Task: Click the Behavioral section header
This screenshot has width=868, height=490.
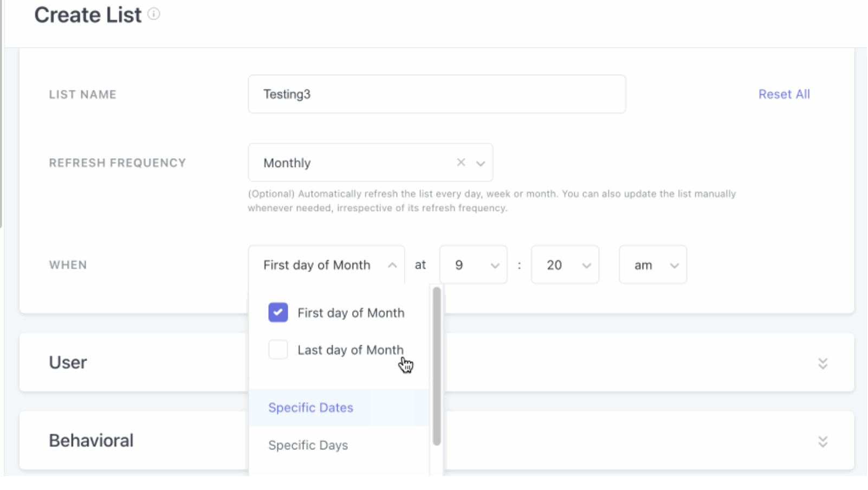Action: click(x=91, y=441)
